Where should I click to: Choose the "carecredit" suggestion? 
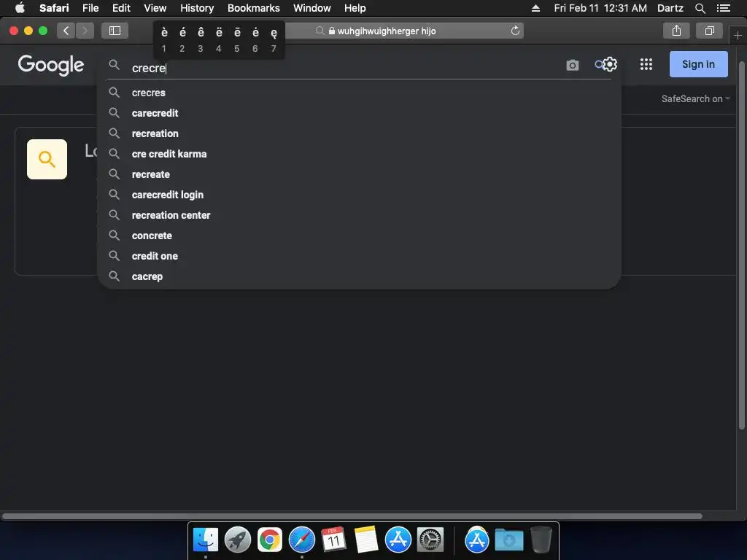[x=359, y=113]
